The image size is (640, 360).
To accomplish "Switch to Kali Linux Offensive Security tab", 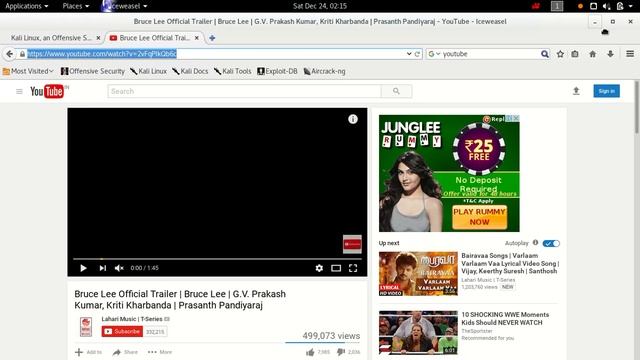I will [51, 38].
